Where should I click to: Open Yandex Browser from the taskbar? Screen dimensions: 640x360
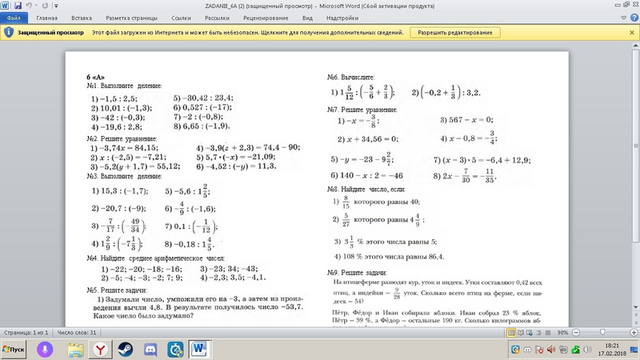[x=100, y=349]
